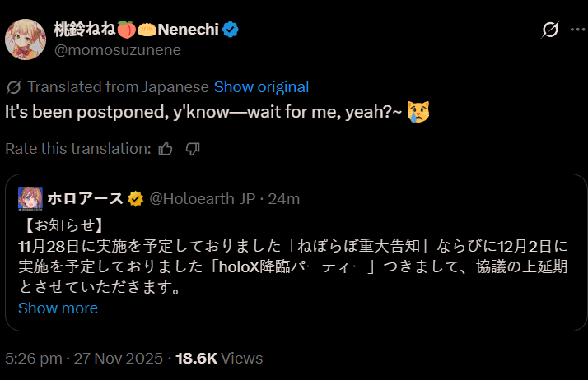Open Nenechi's profile avatar
Viewport: 588px width, 380px height.
[26, 38]
